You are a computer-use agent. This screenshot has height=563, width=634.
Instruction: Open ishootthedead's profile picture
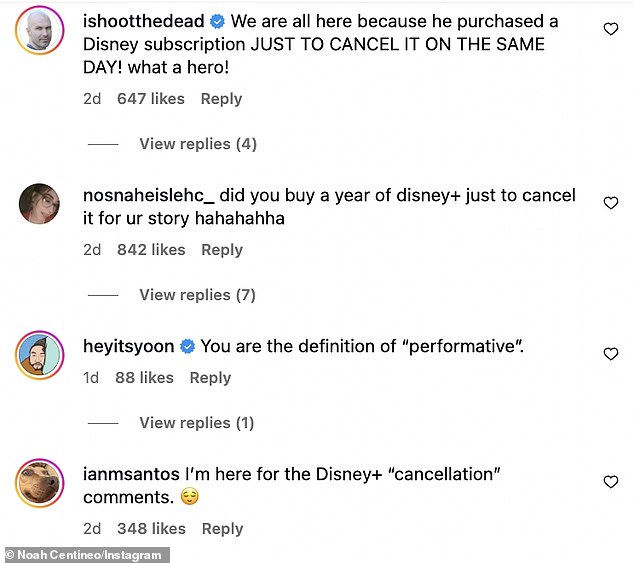(40, 33)
